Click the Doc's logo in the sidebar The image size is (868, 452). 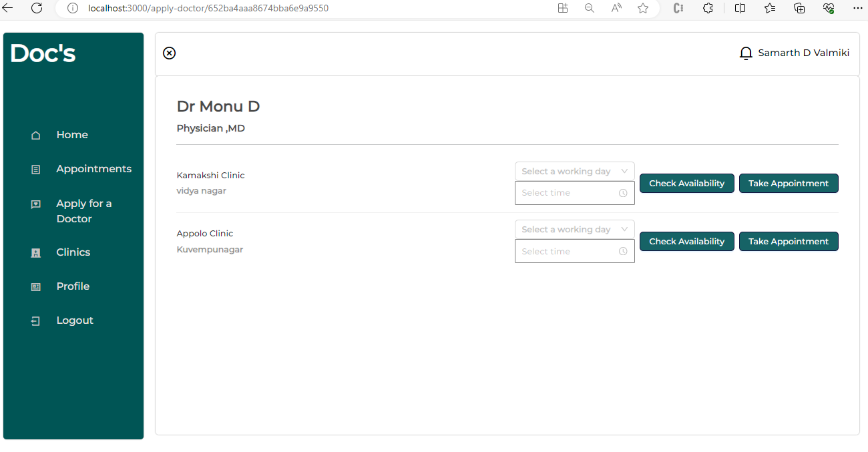43,53
